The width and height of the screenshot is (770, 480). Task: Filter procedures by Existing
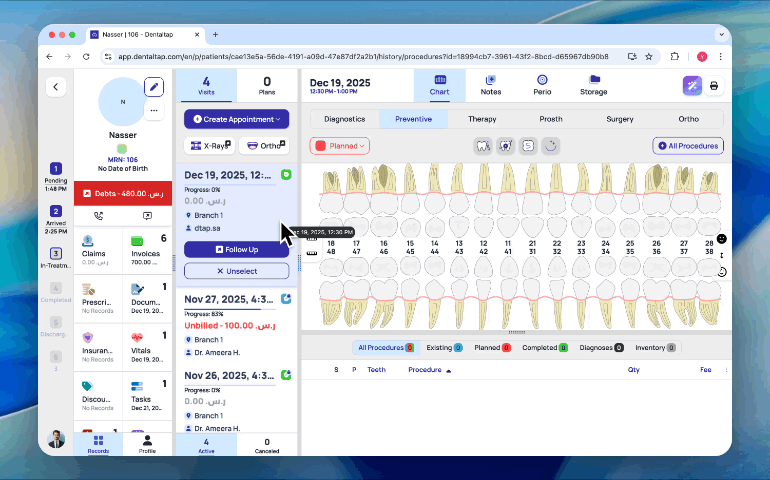tap(444, 348)
